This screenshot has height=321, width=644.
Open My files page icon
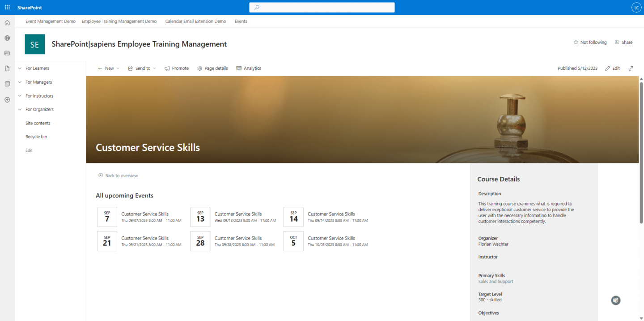click(x=7, y=68)
